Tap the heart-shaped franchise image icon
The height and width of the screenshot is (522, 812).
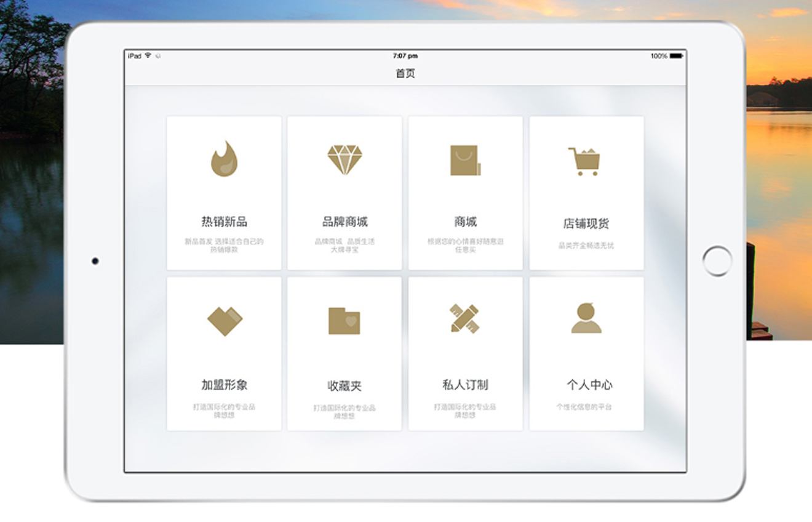coord(225,321)
